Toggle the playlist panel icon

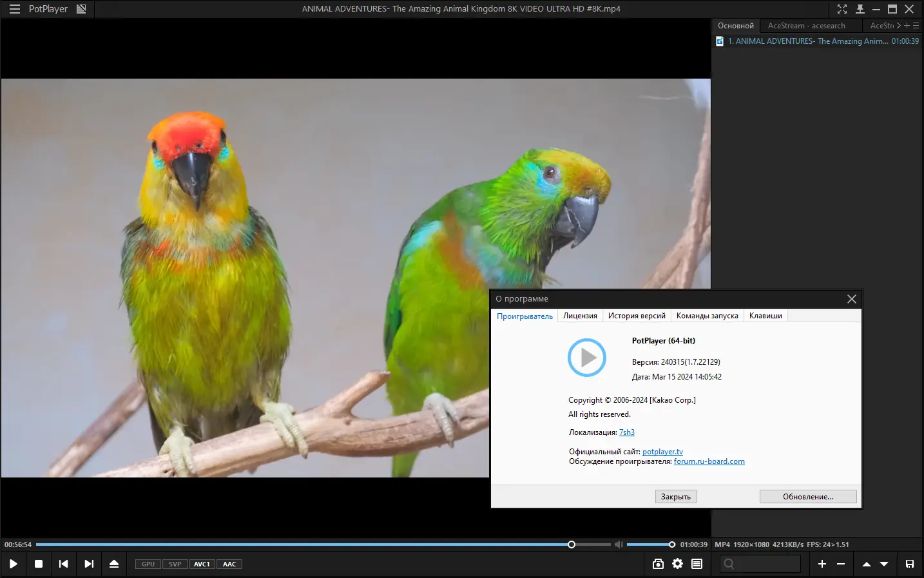(697, 564)
